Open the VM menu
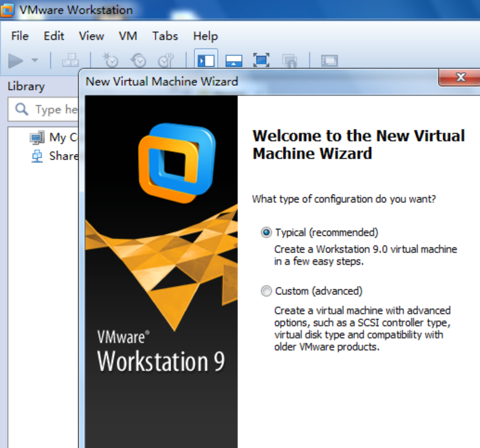480x448 pixels. (x=128, y=36)
